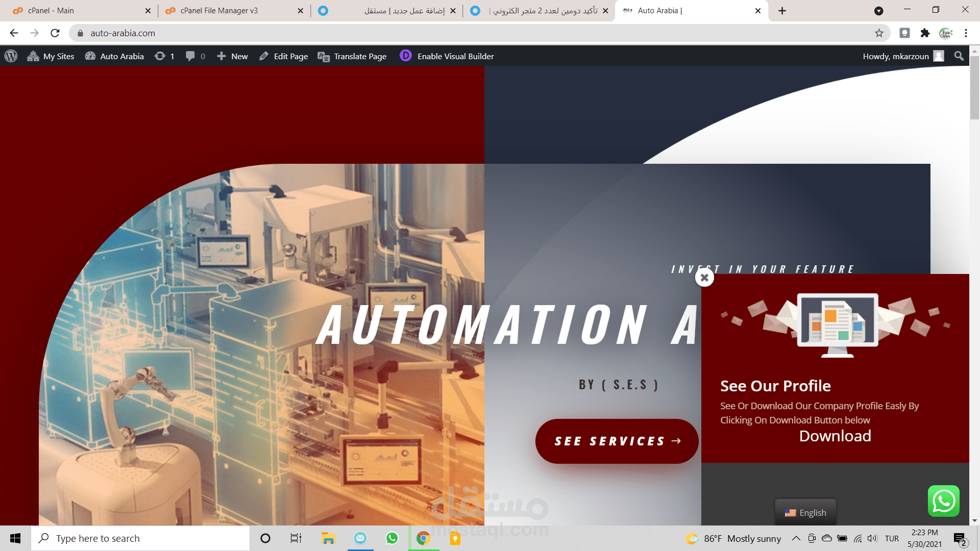
Task: Click the SEE SERVICES button
Action: click(x=617, y=441)
